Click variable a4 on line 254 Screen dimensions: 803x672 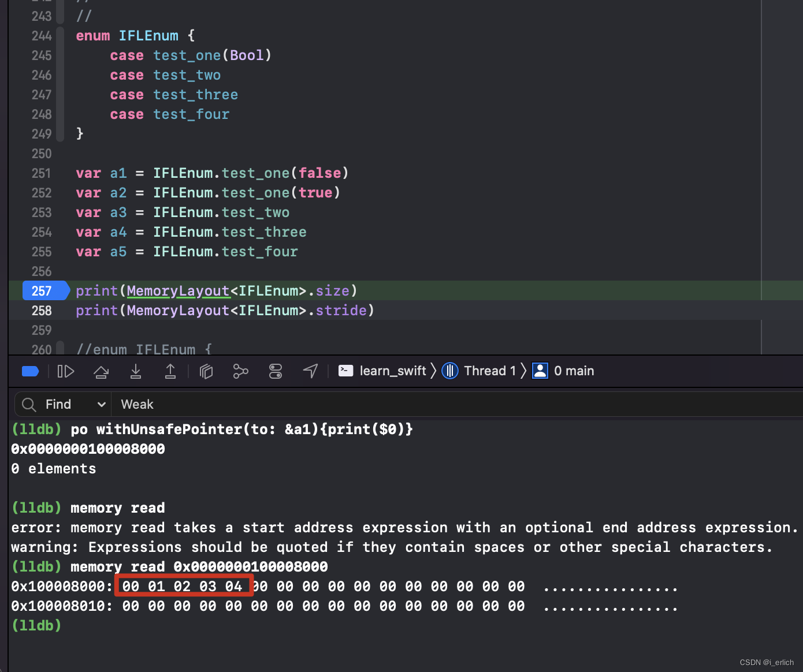click(x=118, y=232)
